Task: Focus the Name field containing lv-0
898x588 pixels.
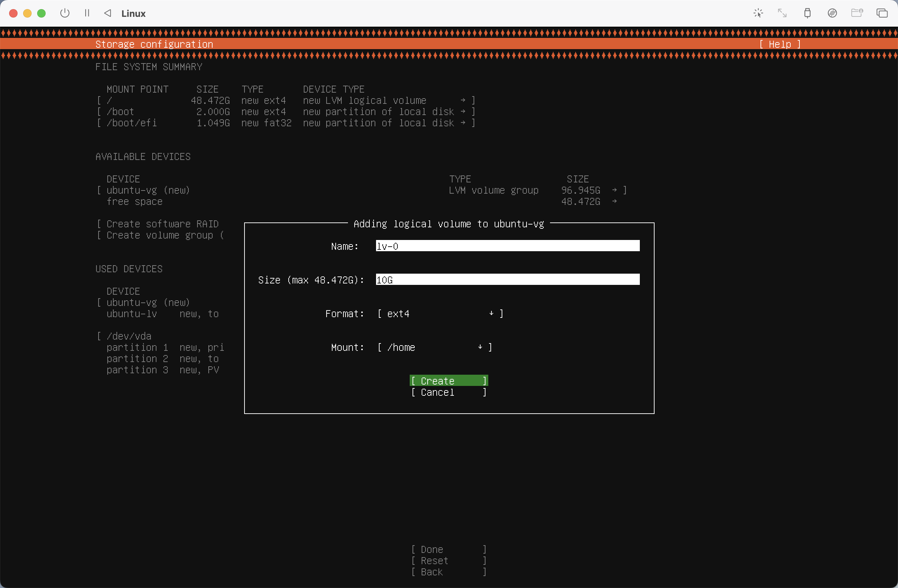Action: [x=508, y=246]
